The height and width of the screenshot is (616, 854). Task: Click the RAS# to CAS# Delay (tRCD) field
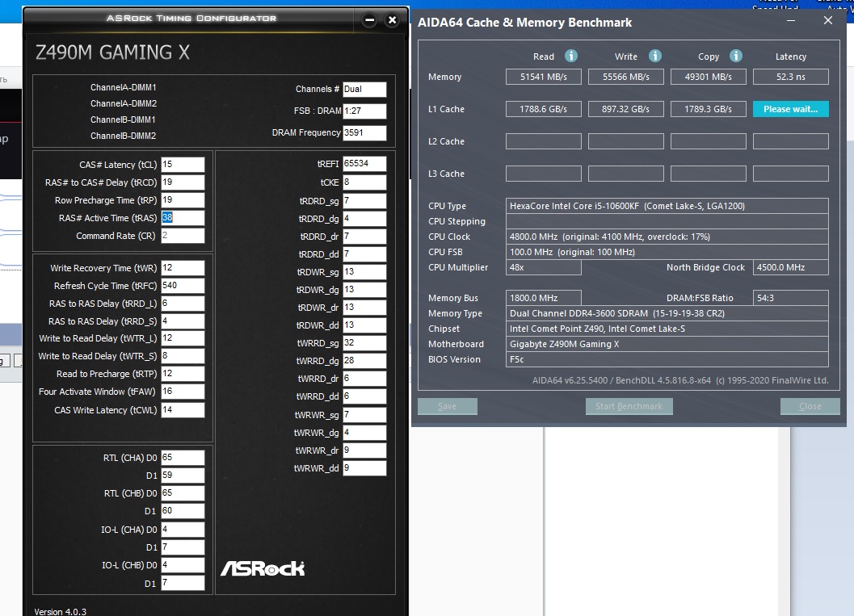pos(183,182)
